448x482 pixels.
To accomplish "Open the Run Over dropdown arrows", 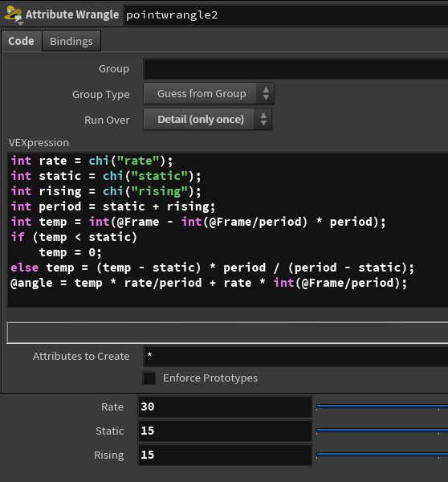I will pos(263,119).
